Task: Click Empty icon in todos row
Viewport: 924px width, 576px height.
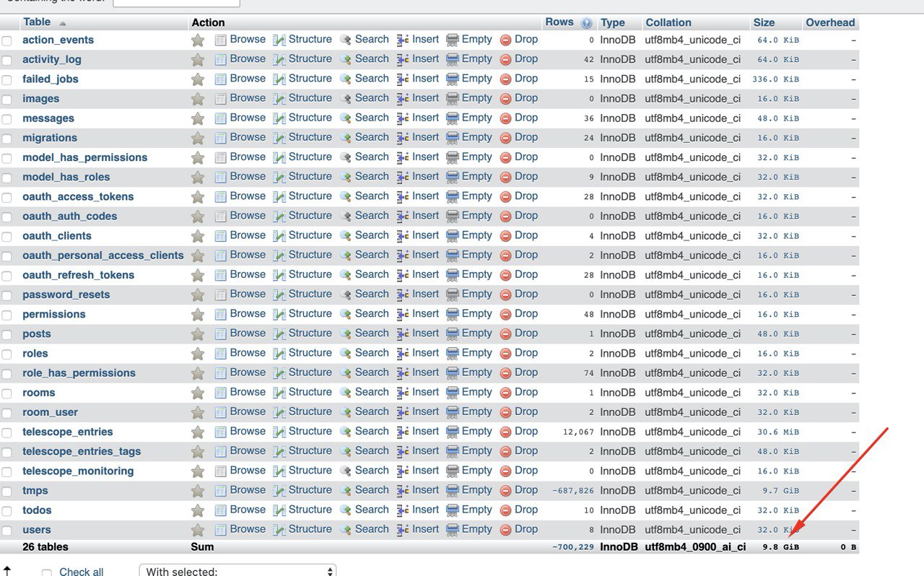Action: (453, 510)
